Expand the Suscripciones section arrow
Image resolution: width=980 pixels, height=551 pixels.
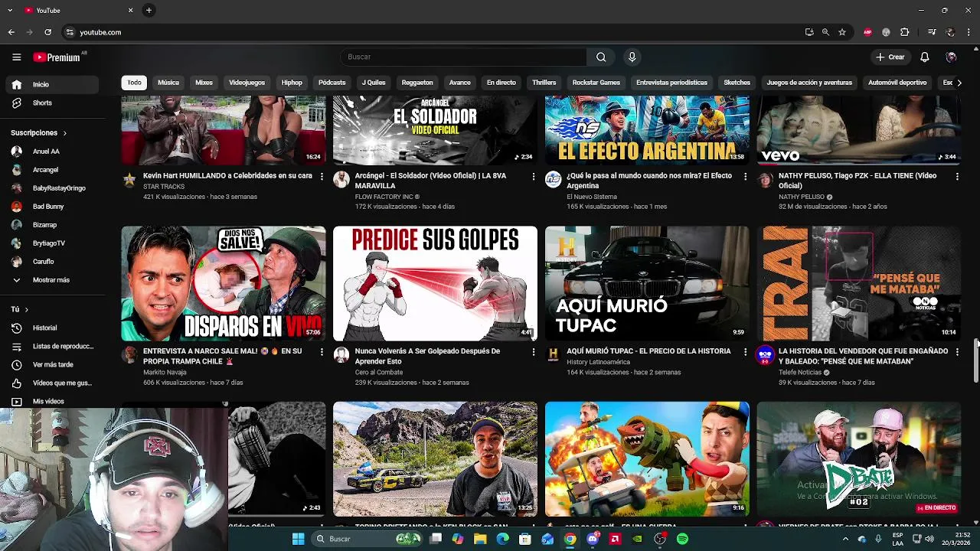pyautogui.click(x=65, y=133)
